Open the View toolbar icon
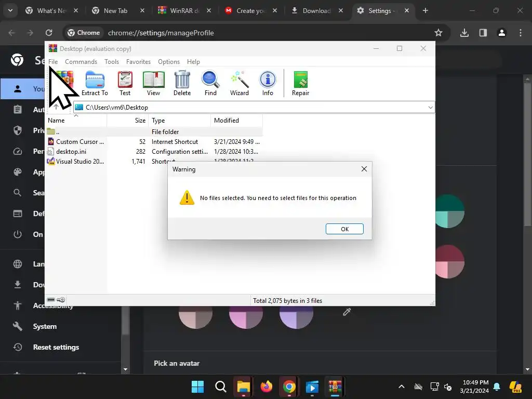Screen dimensions: 532x399 153,84
